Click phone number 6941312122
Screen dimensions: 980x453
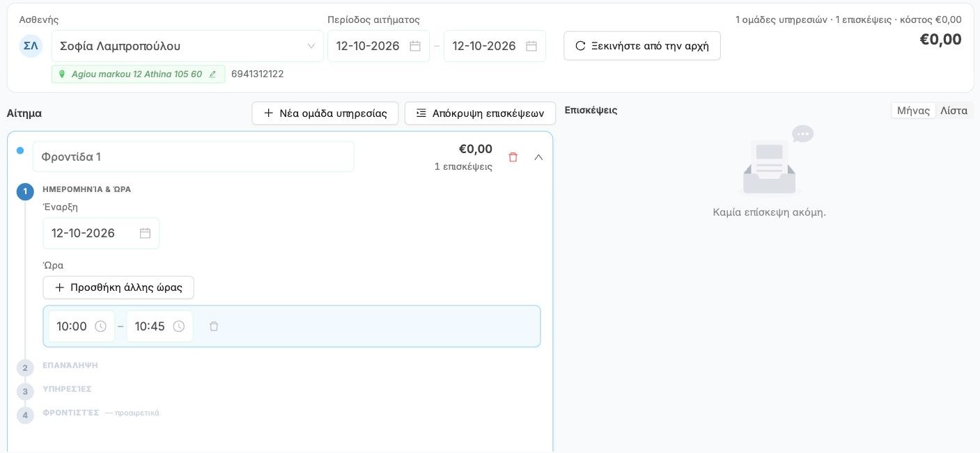coord(258,74)
